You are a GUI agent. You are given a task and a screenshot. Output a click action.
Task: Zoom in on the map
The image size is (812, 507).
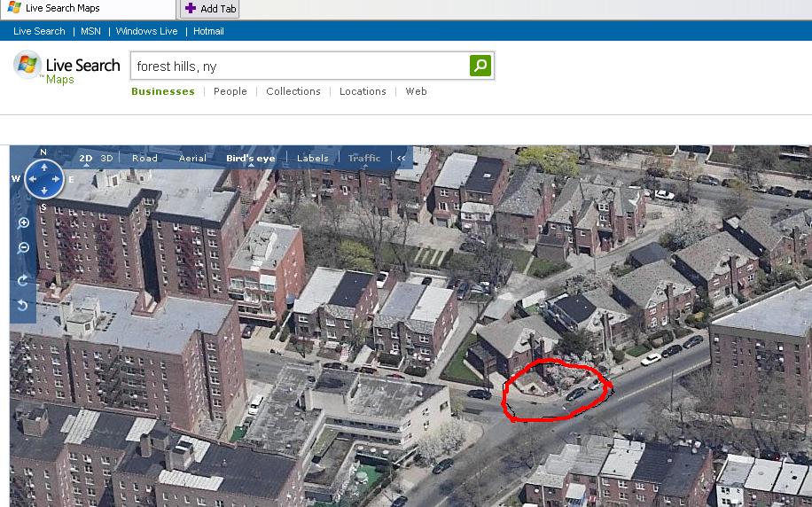point(24,223)
